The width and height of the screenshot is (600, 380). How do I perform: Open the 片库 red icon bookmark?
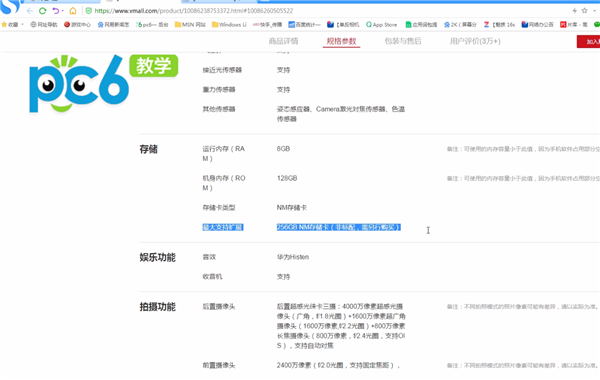tap(574, 24)
